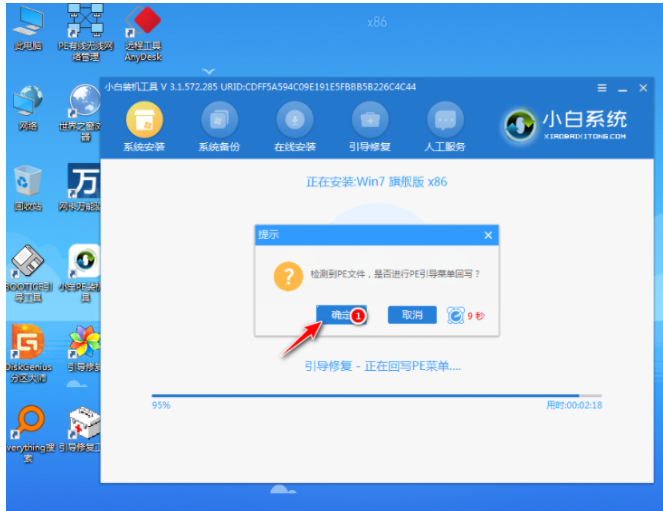Switch to 在线安装 tab
This screenshot has width=663, height=511.
[295, 126]
